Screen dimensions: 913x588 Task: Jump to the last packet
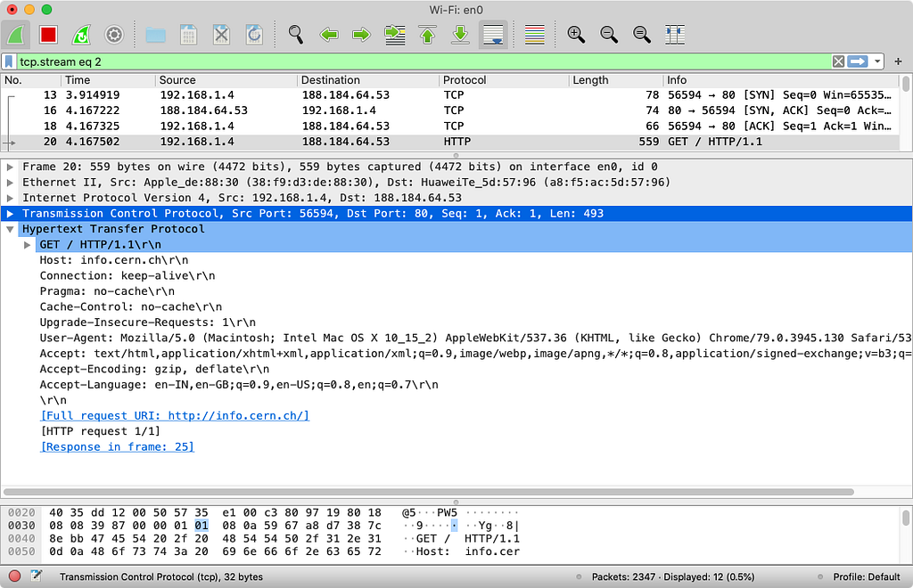[461, 35]
